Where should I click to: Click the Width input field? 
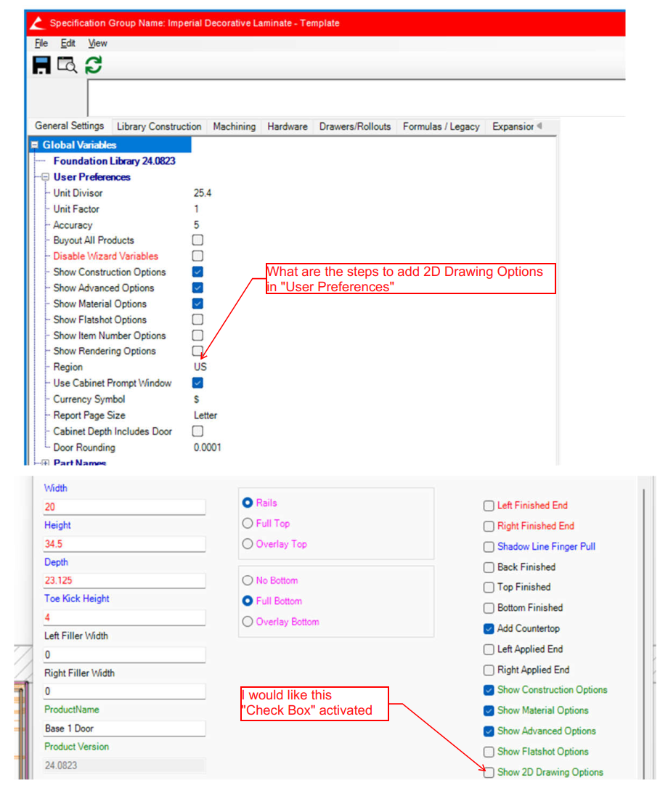point(124,507)
